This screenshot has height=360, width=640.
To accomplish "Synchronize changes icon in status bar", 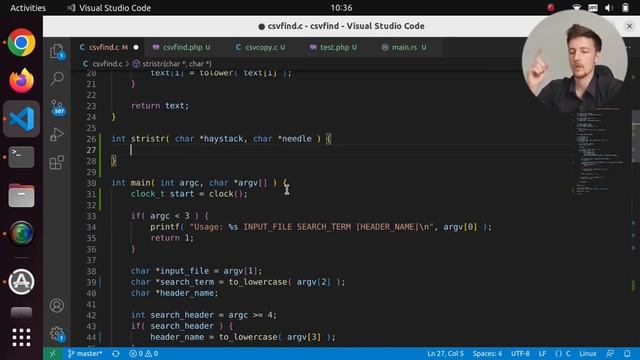I will 116,353.
